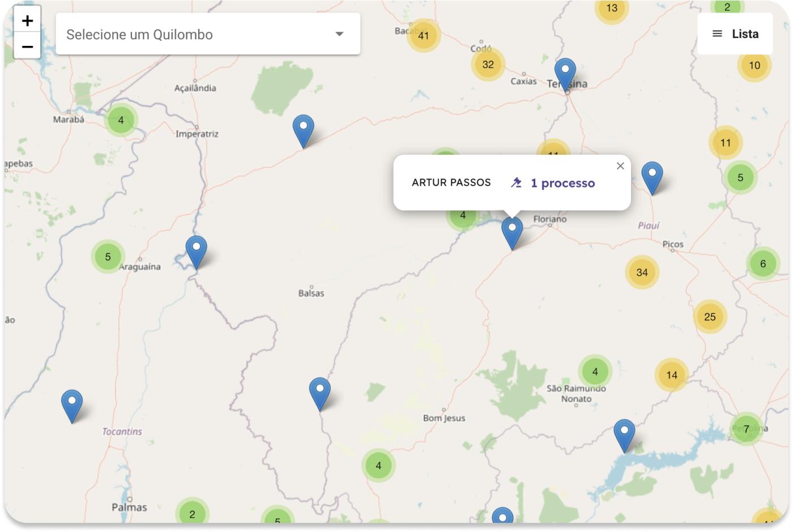Click the blue pin near Araguaína

tap(196, 252)
